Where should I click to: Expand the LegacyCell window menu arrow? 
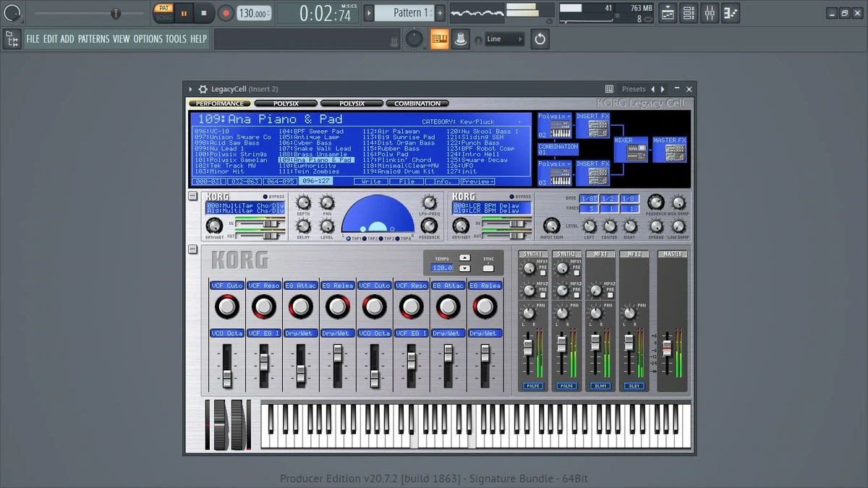coord(191,89)
